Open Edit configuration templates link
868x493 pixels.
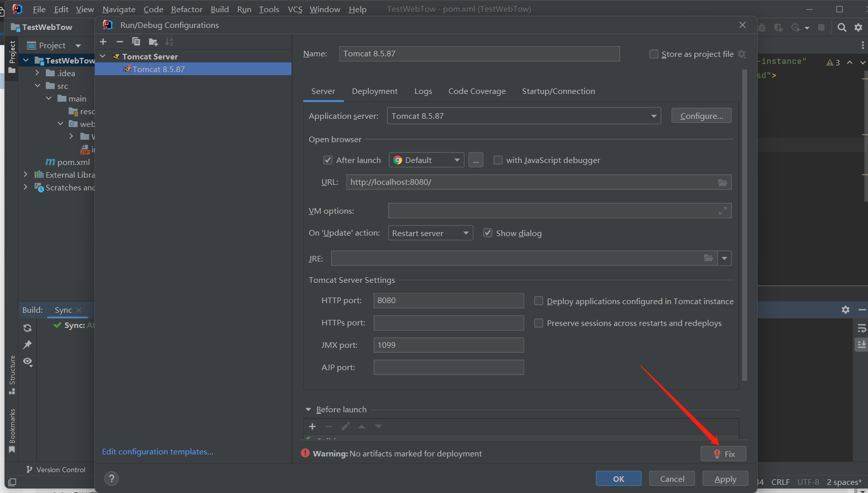pyautogui.click(x=157, y=451)
